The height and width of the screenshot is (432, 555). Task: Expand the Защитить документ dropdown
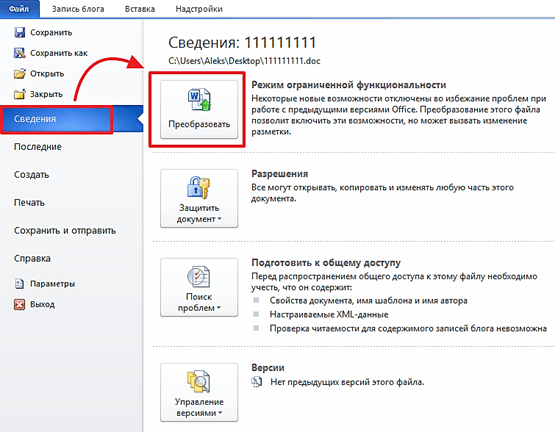[199, 198]
